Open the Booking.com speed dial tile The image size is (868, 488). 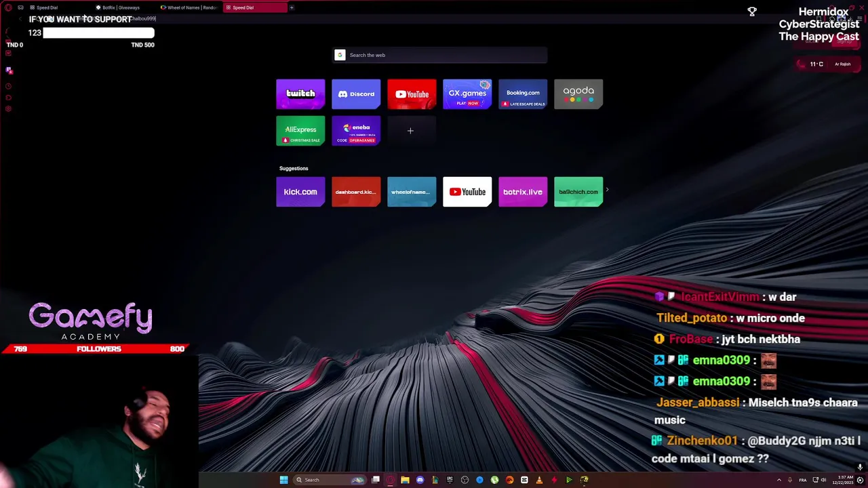[x=523, y=94]
